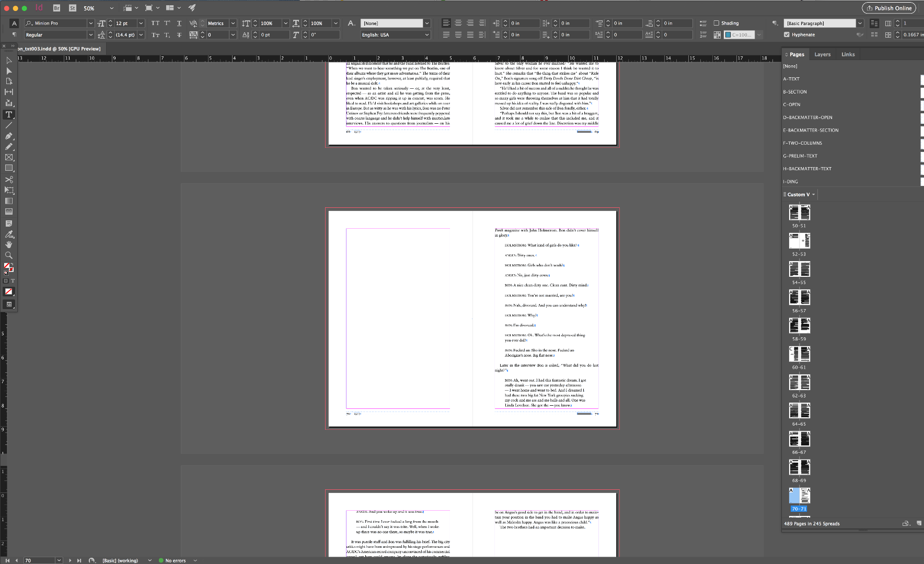The image size is (924, 564).
Task: Open the 12 pt font size dropdown
Action: [141, 23]
